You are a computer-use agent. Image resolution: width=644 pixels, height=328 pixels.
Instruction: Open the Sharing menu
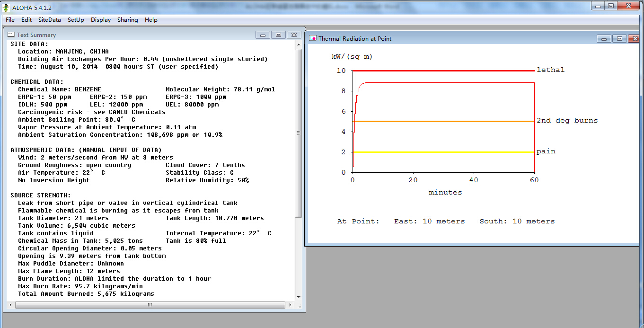coord(128,20)
